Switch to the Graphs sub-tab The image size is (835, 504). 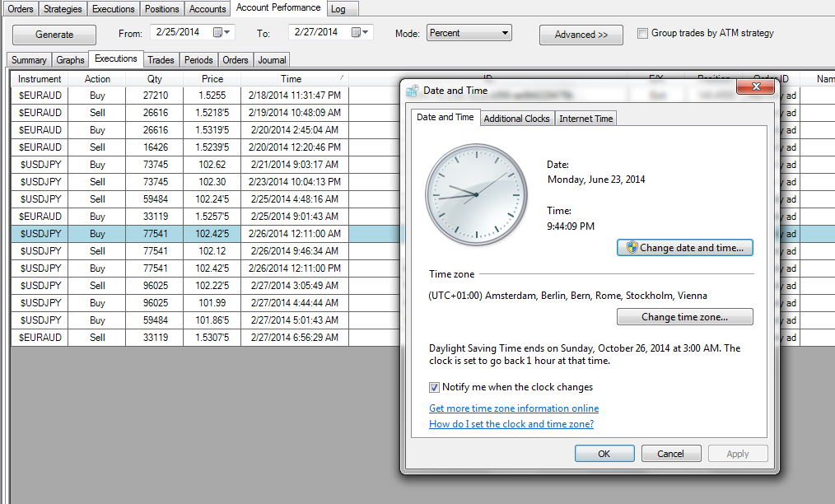(x=70, y=60)
